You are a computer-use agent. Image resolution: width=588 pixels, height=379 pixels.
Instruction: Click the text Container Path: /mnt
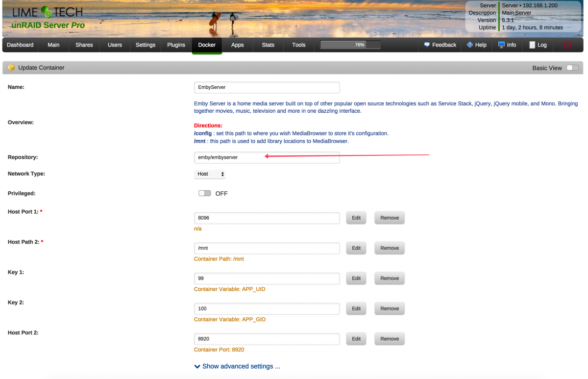coord(219,259)
